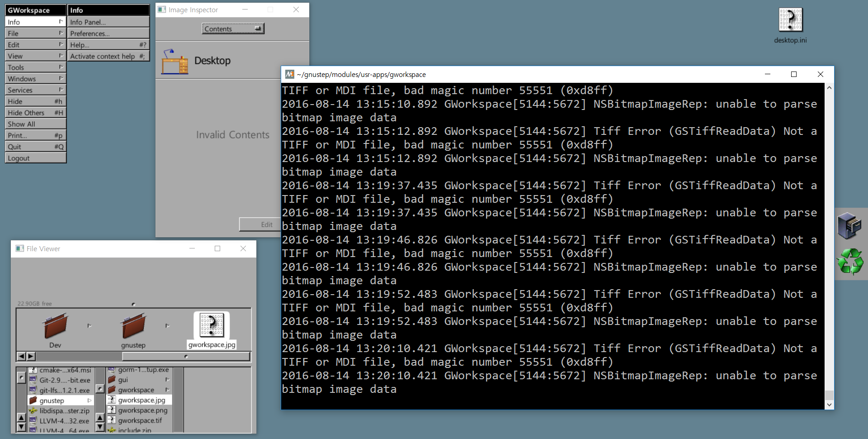
Task: Open the Tools submenu
Action: point(36,67)
